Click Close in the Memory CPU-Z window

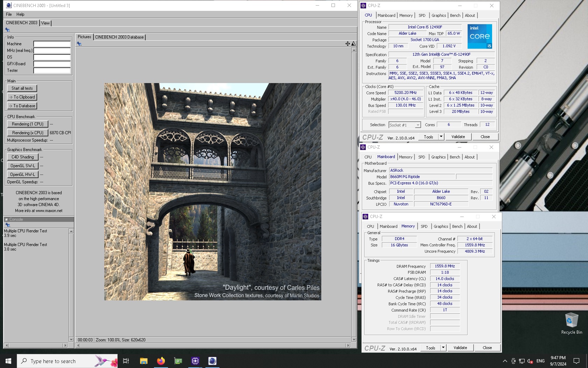point(487,348)
